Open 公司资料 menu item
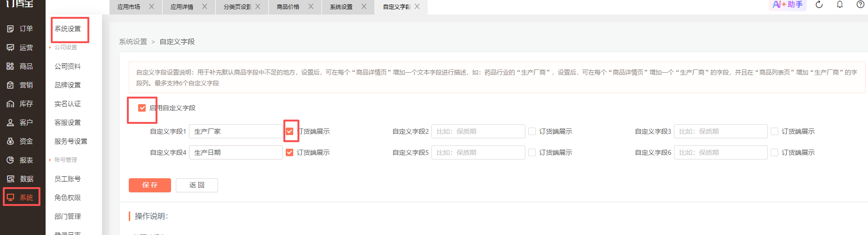The width and height of the screenshot is (868, 235). [x=68, y=66]
